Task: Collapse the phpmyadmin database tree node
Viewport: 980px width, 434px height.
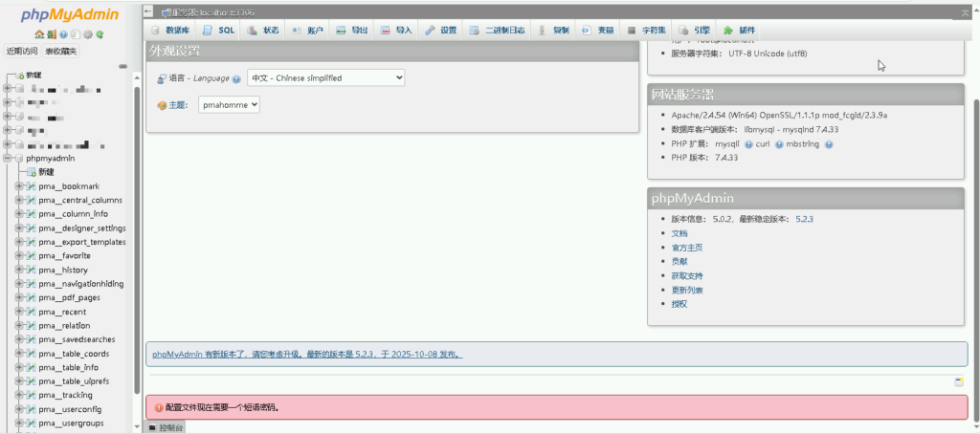Action: 8,158
